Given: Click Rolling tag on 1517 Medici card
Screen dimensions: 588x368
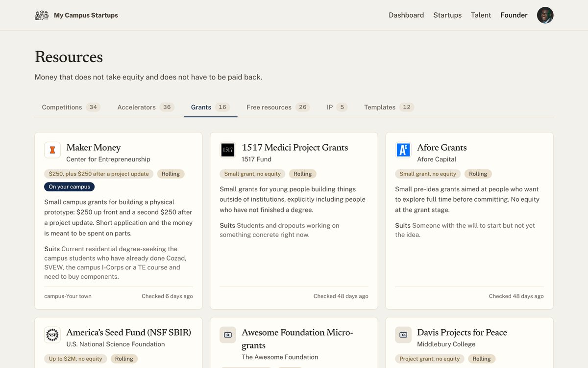Looking at the screenshot, I should click(x=303, y=174).
